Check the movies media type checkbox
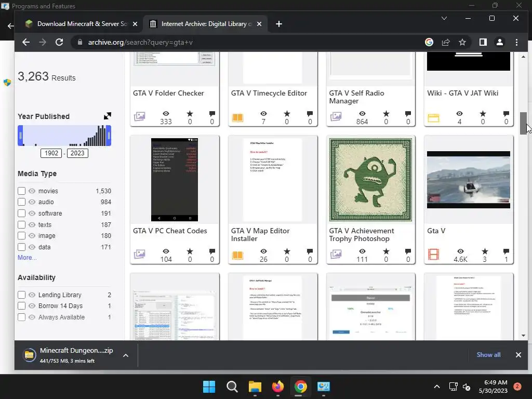 pos(21,191)
